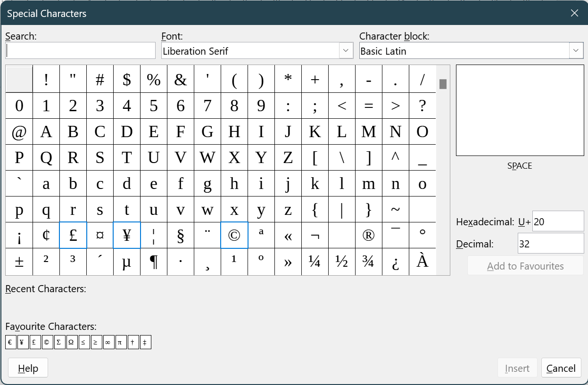Click the Hexadecimal code input field
The height and width of the screenshot is (385, 588).
point(558,221)
